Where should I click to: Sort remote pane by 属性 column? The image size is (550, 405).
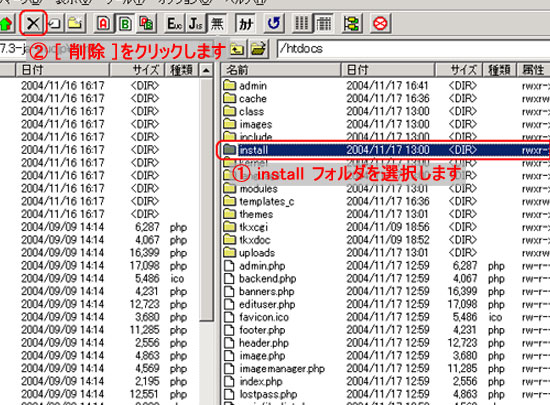(533, 70)
